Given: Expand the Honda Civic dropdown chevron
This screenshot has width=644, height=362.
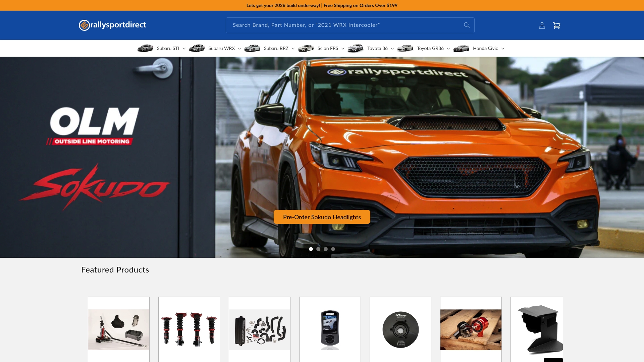Looking at the screenshot, I should 503,49.
